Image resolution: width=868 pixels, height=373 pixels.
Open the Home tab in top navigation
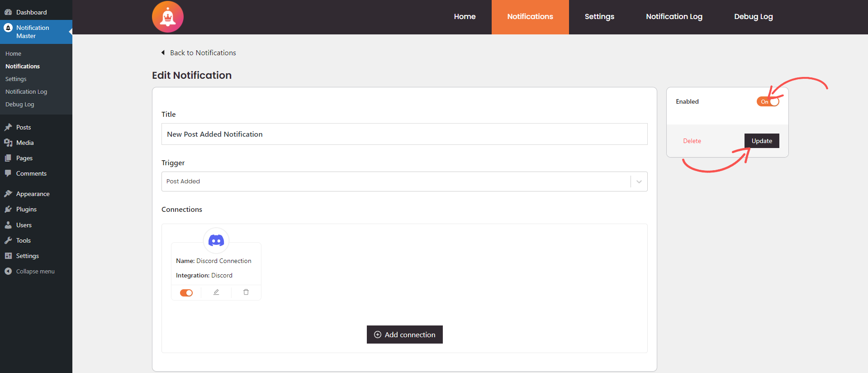point(465,17)
